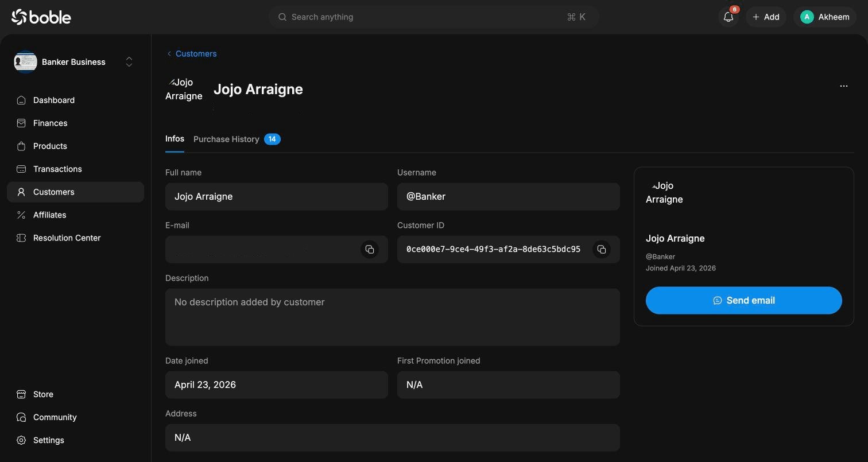The image size is (868, 462).
Task: Open the Finances page
Action: point(75,123)
